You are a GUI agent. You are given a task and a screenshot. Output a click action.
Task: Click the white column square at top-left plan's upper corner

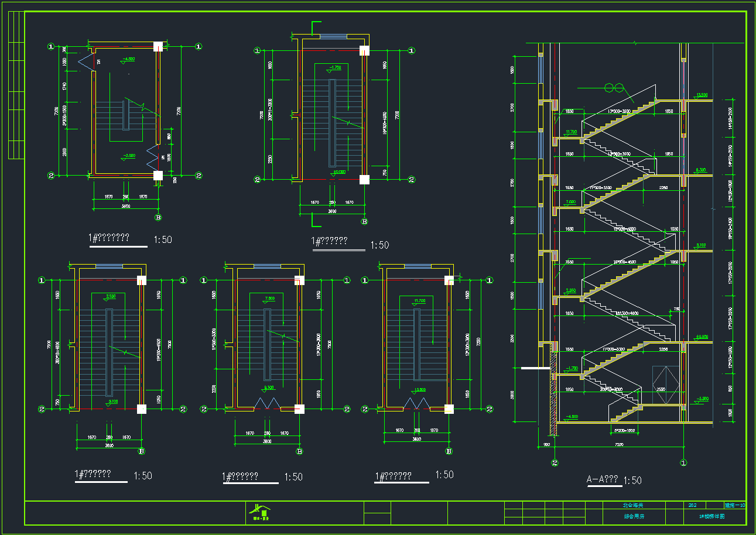[x=158, y=46]
